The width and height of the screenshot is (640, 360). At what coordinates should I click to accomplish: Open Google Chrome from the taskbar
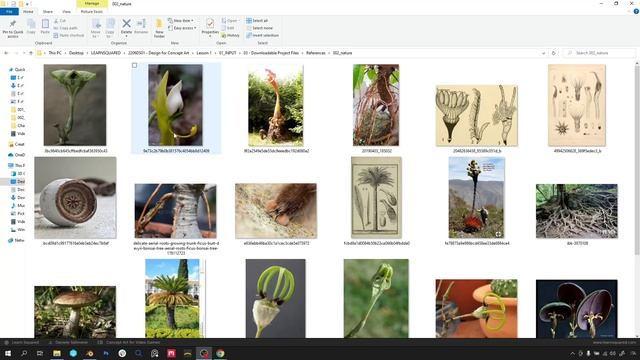[x=220, y=353]
